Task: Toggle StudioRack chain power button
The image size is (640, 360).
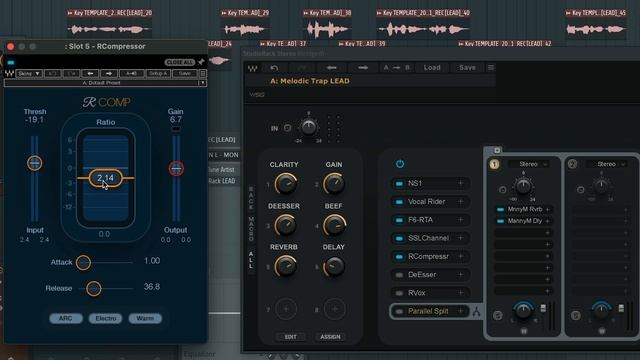Action: pyautogui.click(x=400, y=164)
